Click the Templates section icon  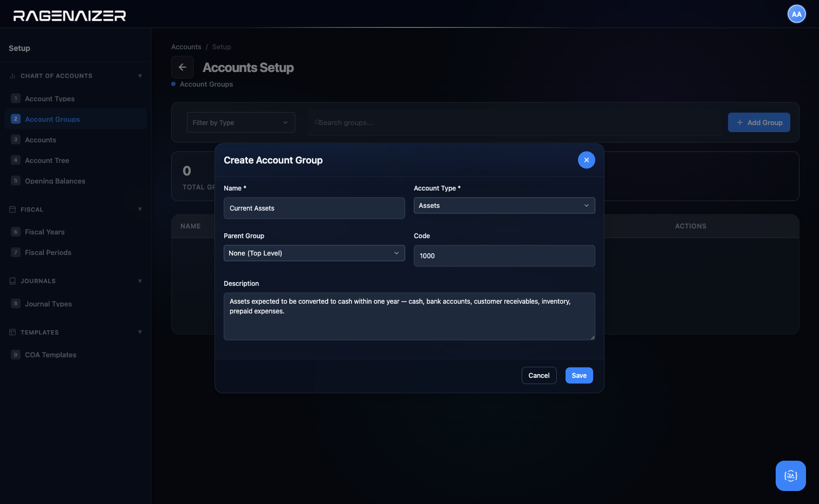pyautogui.click(x=12, y=332)
